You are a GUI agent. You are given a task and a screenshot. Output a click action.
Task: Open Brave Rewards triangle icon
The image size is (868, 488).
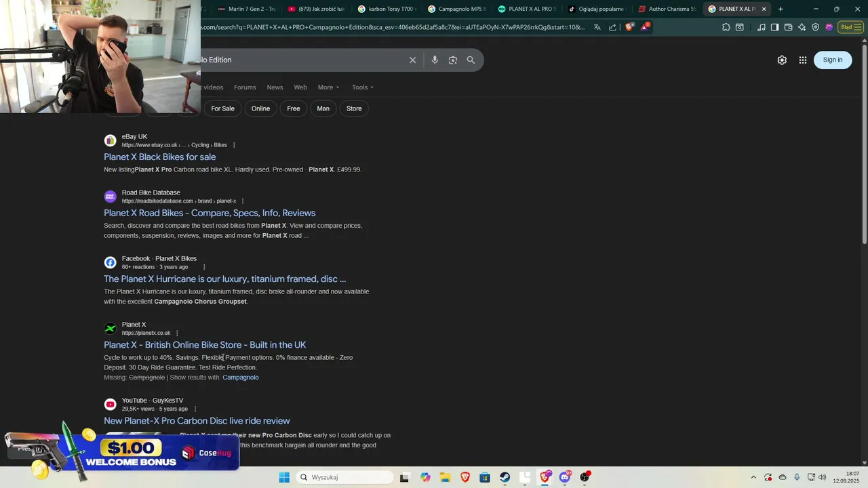tap(646, 27)
